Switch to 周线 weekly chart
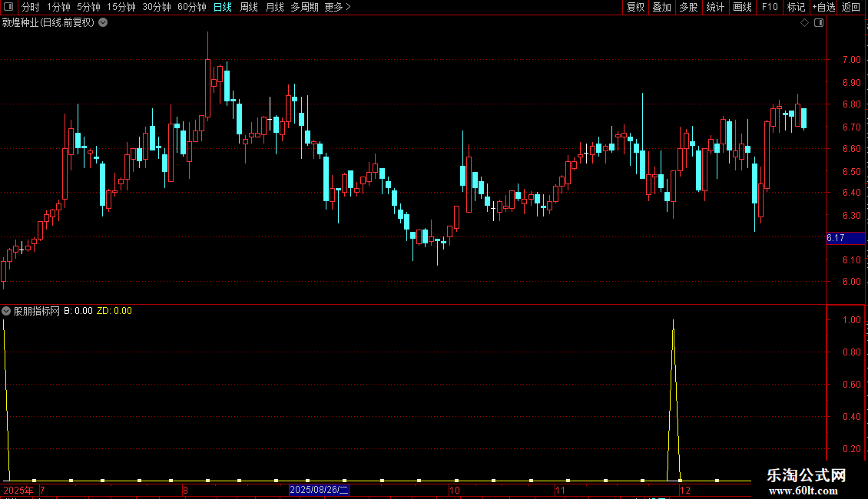The height and width of the screenshot is (499, 868). (249, 7)
